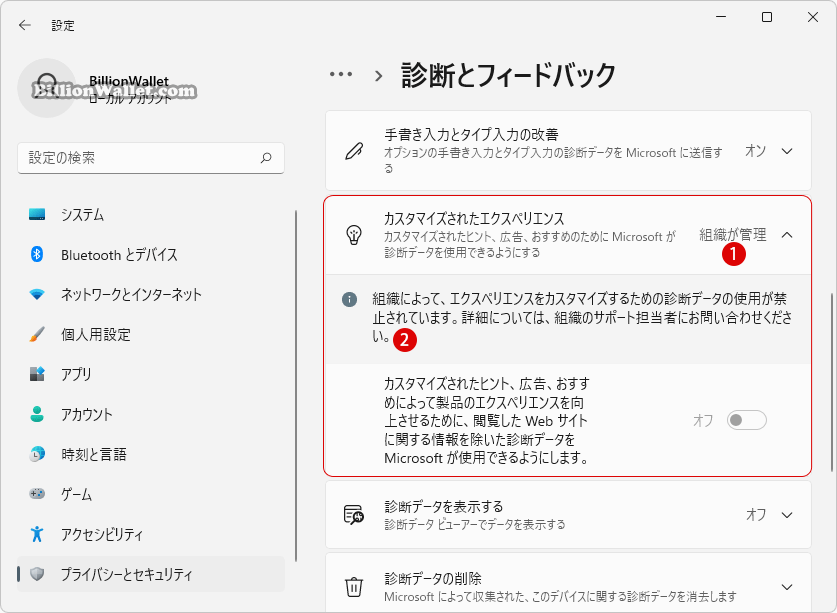Click the アカウント person icon
Viewport: 837px width, 613px height.
click(x=37, y=414)
